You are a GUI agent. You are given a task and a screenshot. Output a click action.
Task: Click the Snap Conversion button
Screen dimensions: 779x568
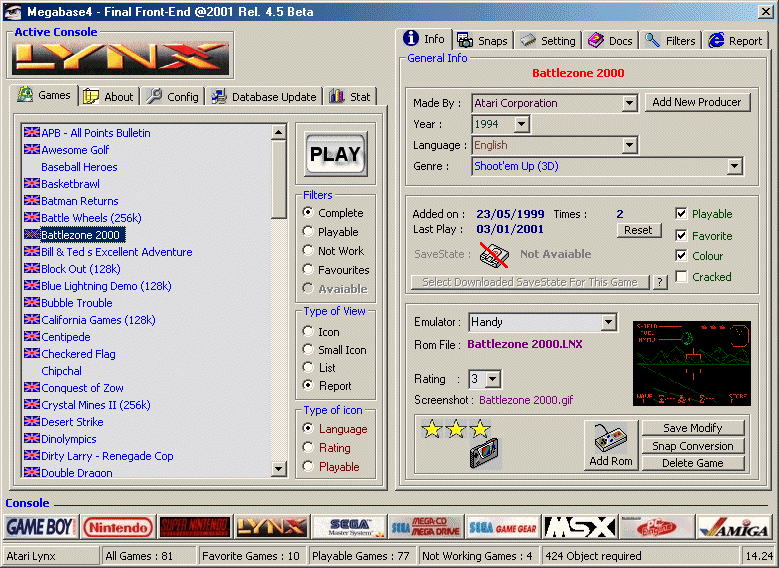pyautogui.click(x=693, y=446)
